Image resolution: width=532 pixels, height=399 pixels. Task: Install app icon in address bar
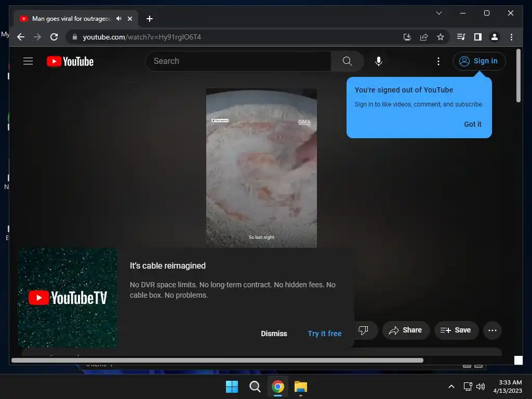point(407,37)
